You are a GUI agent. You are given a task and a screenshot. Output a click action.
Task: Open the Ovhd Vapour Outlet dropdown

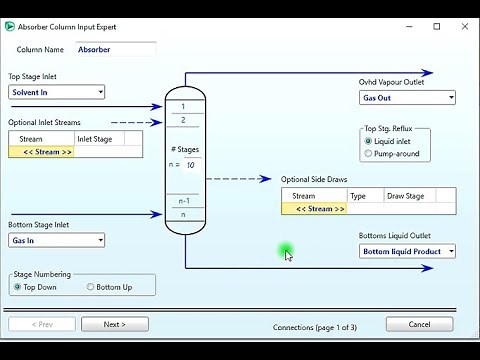pos(407,98)
